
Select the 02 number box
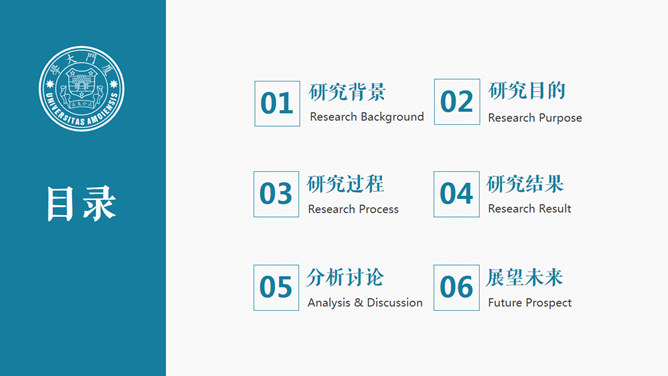[457, 102]
